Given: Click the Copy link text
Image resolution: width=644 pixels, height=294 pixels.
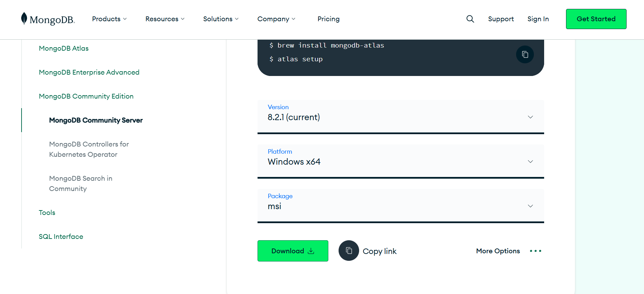Looking at the screenshot, I should tap(380, 251).
